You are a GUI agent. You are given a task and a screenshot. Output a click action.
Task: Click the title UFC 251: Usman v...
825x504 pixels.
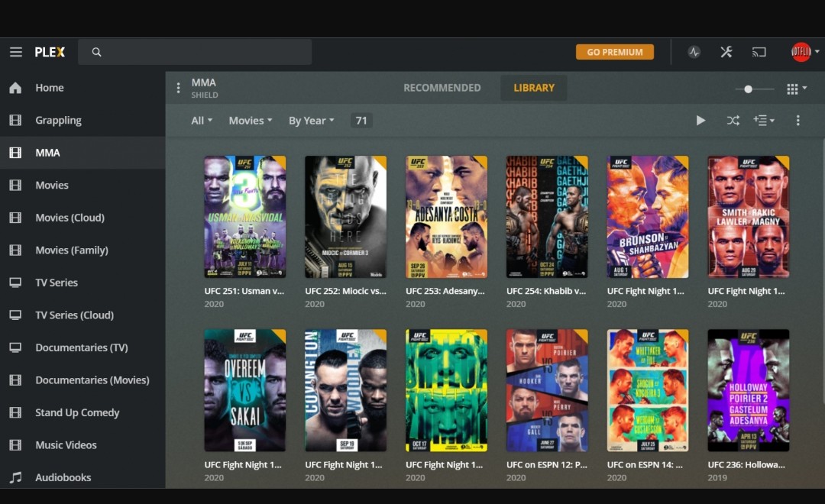(x=244, y=291)
